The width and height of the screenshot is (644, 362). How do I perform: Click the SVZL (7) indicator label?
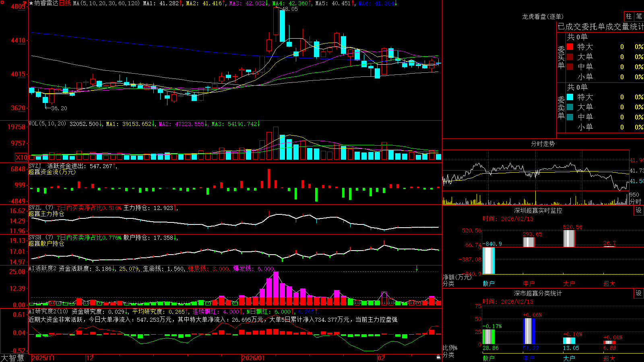[41, 208]
